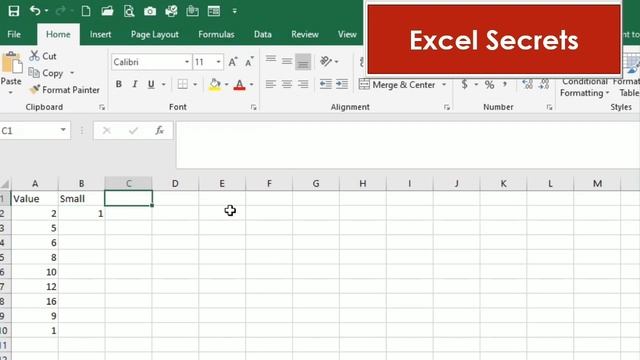This screenshot has width=640, height=360.
Task: Click the Center align icon
Action: tap(287, 84)
